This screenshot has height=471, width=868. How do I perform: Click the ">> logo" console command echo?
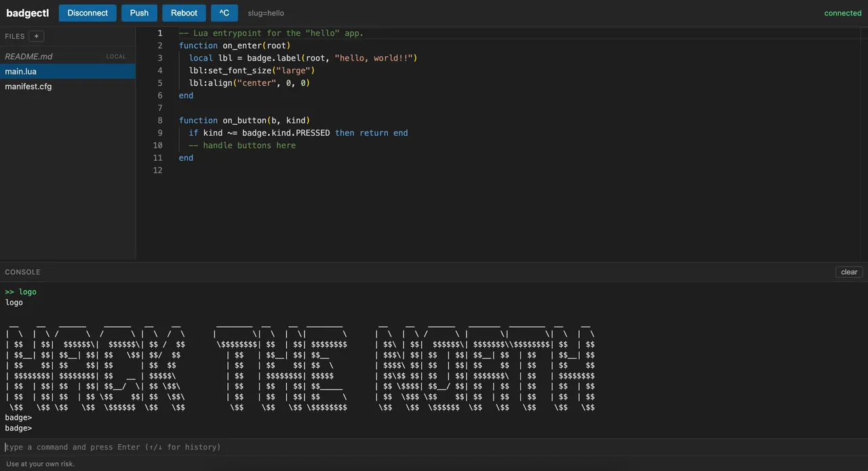coord(21,292)
